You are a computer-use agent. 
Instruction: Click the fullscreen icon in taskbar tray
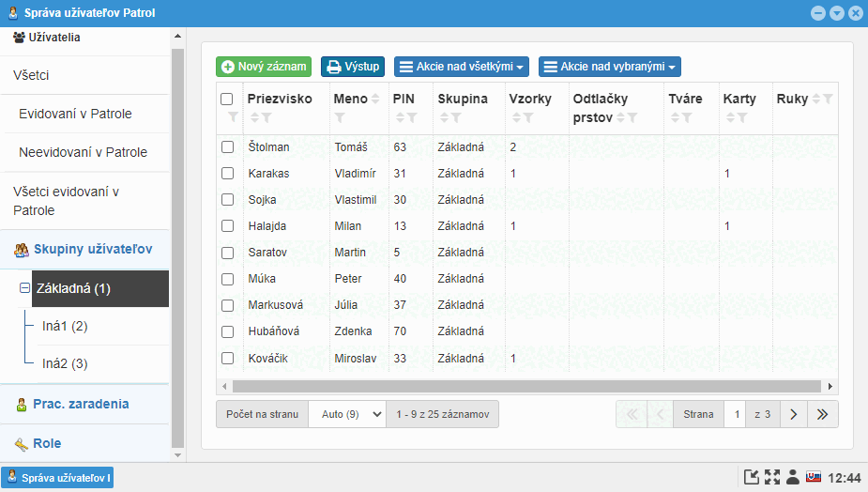772,477
